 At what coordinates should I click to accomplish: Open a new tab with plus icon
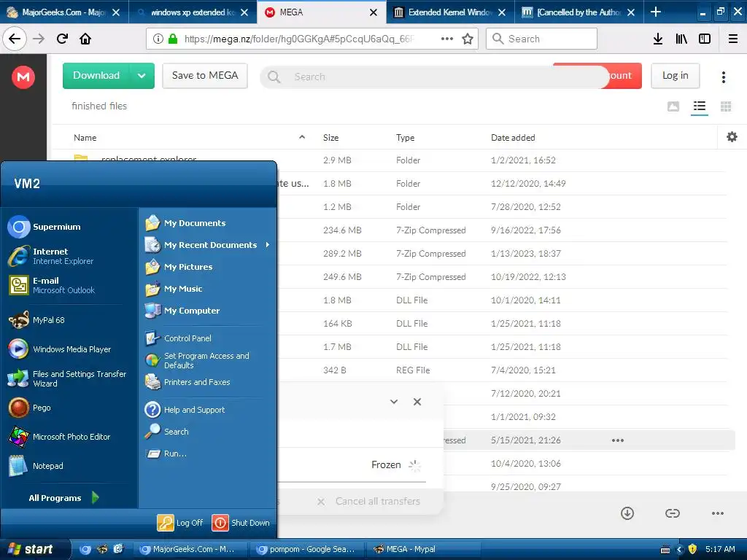656,12
